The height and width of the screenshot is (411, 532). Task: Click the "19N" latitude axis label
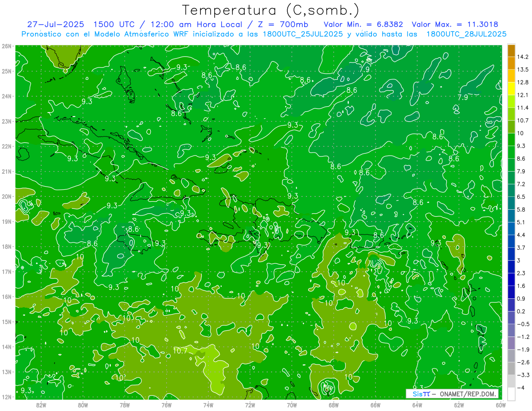pos(6,222)
